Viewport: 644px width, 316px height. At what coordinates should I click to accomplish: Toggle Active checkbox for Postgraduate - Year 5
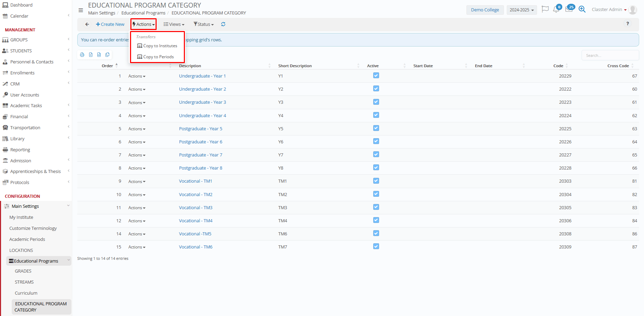[x=376, y=128]
